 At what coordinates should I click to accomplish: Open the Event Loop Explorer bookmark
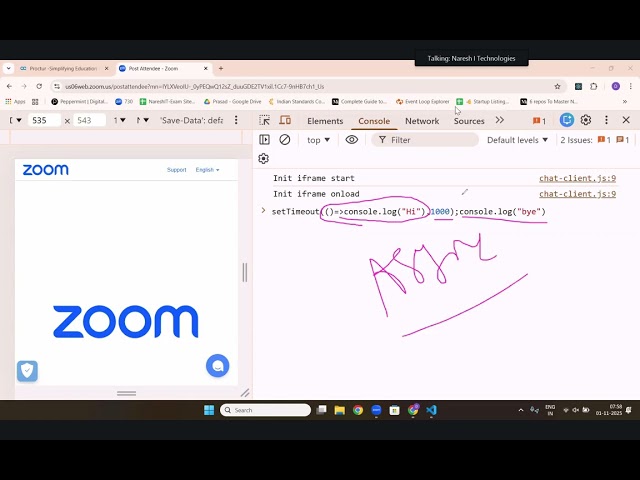422,102
